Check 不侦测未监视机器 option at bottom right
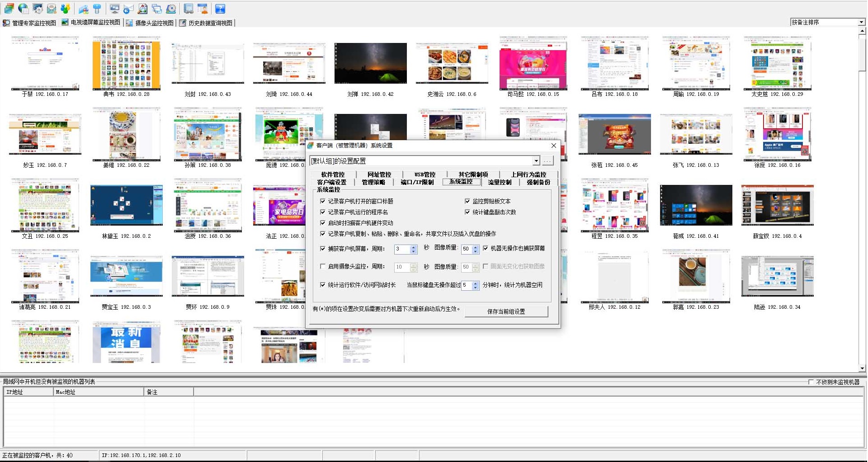The height and width of the screenshot is (462, 868). pos(811,382)
